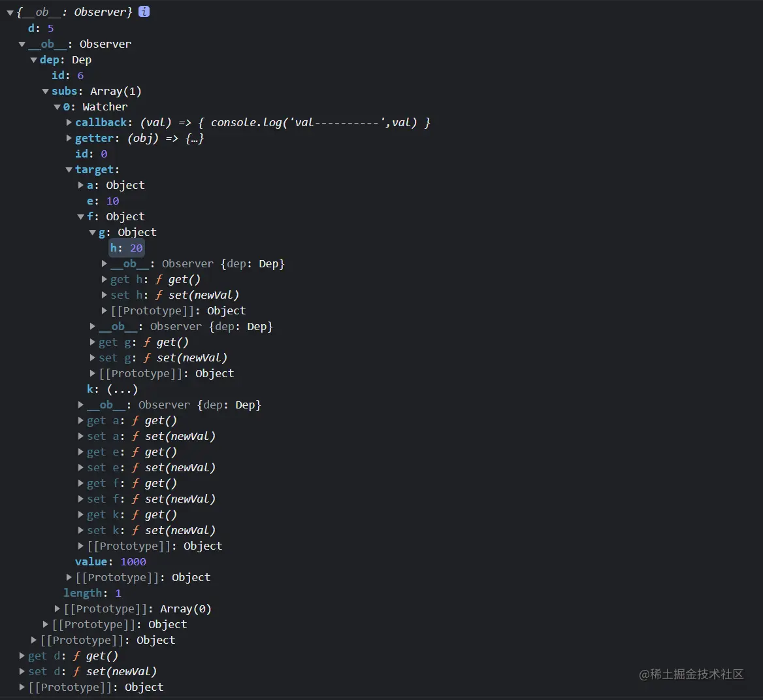The height and width of the screenshot is (700, 763).
Task: Expand the set d: f set(newVal) row
Action: click(x=22, y=672)
